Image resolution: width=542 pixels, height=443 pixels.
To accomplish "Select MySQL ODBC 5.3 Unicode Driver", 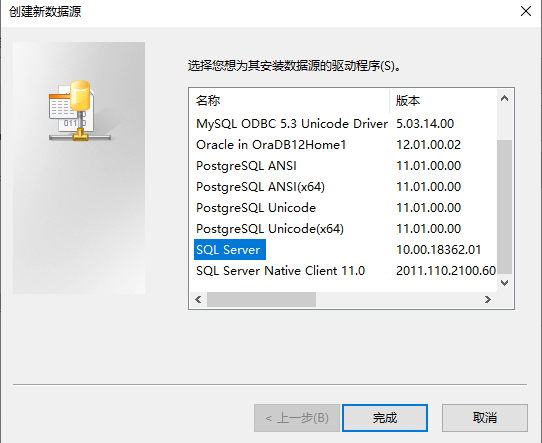I will click(291, 124).
